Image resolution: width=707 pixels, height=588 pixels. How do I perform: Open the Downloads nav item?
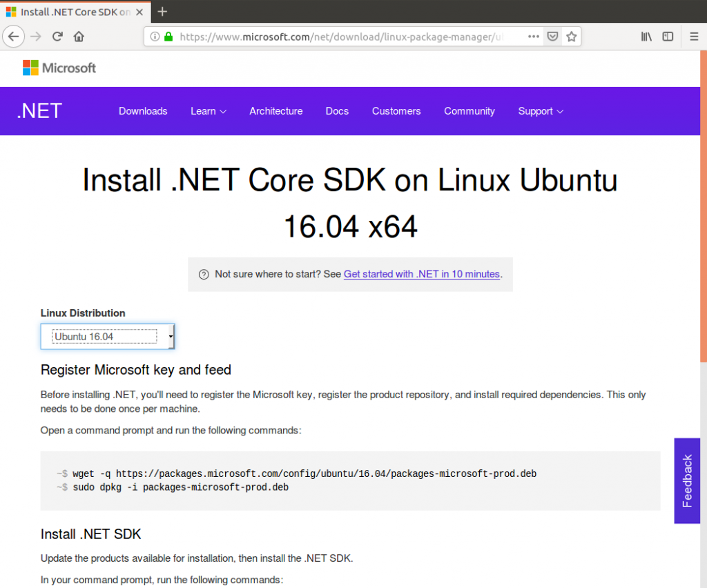click(x=143, y=111)
